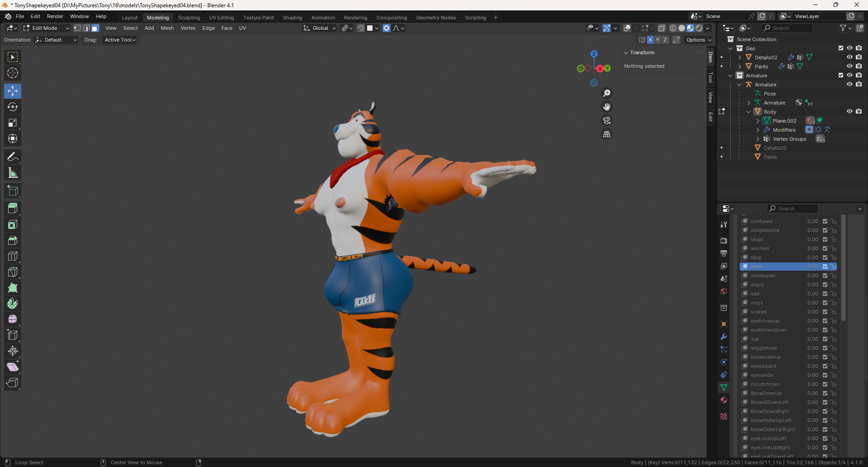
Task: Open the Global transform orientation dropdown
Action: (x=320, y=28)
